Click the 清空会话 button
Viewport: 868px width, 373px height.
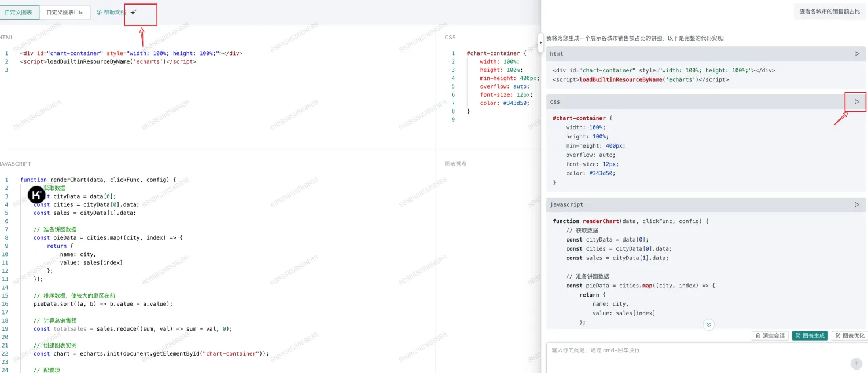click(x=771, y=335)
